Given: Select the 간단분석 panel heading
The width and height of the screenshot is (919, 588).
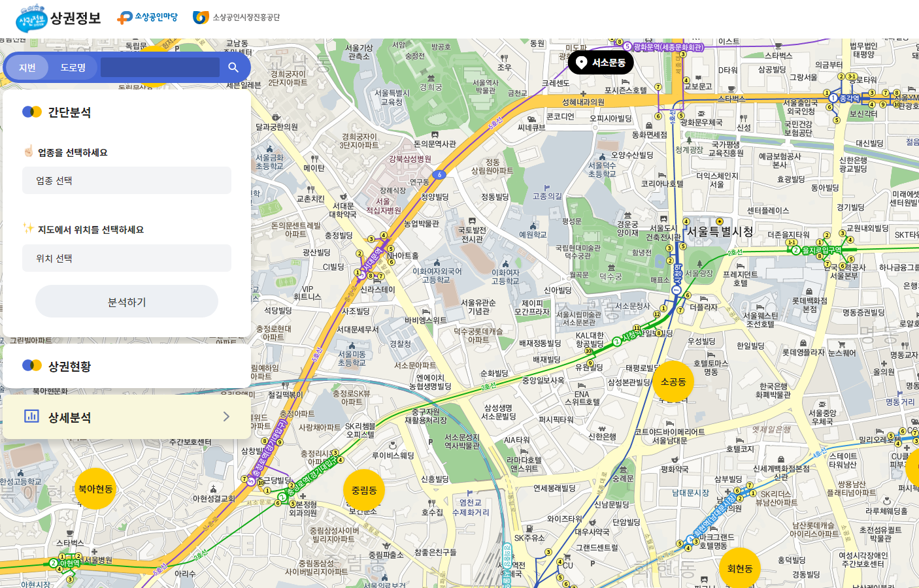Looking at the screenshot, I should pyautogui.click(x=69, y=112).
